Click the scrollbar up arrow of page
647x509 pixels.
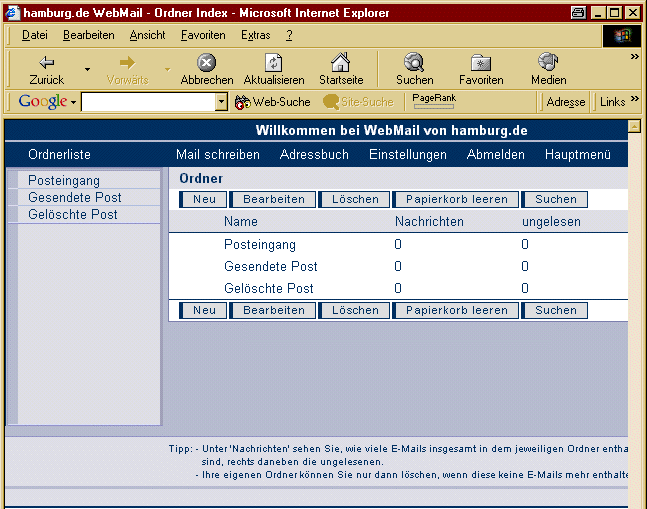633,126
